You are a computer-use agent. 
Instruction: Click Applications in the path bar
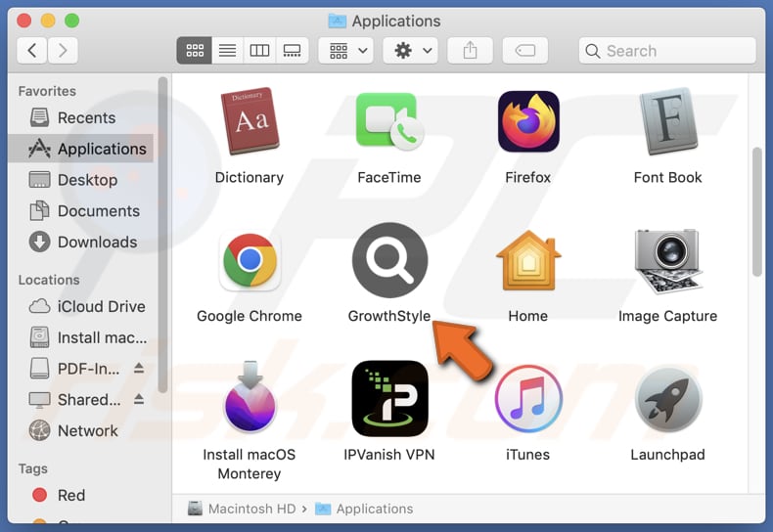pos(364,509)
